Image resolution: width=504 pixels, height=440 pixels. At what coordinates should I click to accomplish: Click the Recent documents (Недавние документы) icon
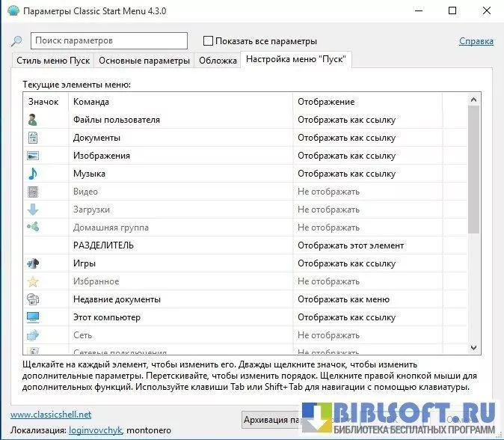tap(33, 299)
